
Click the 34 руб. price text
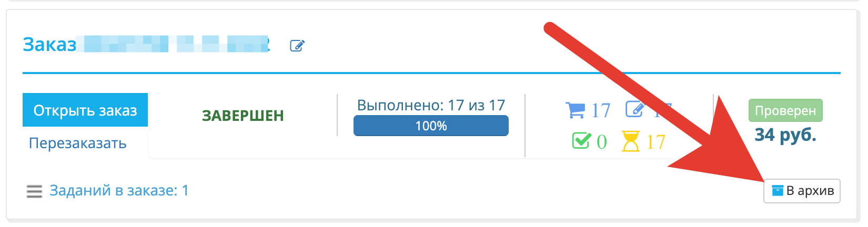785,136
